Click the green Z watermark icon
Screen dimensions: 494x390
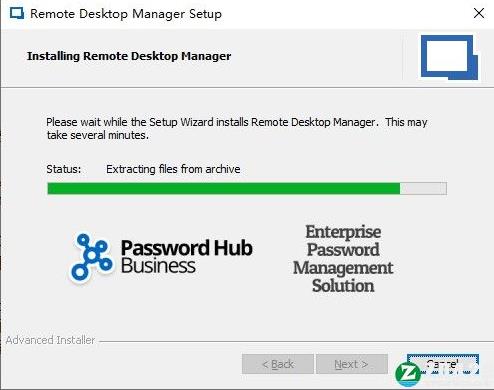[x=408, y=375]
